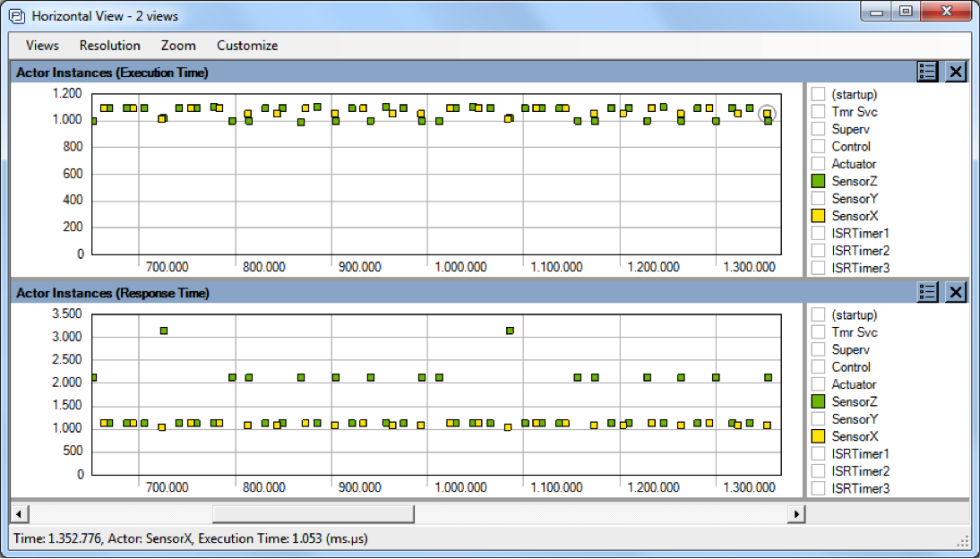Disable SensorZ green box in Response Time legend
This screenshot has height=559, width=980.
(x=818, y=401)
